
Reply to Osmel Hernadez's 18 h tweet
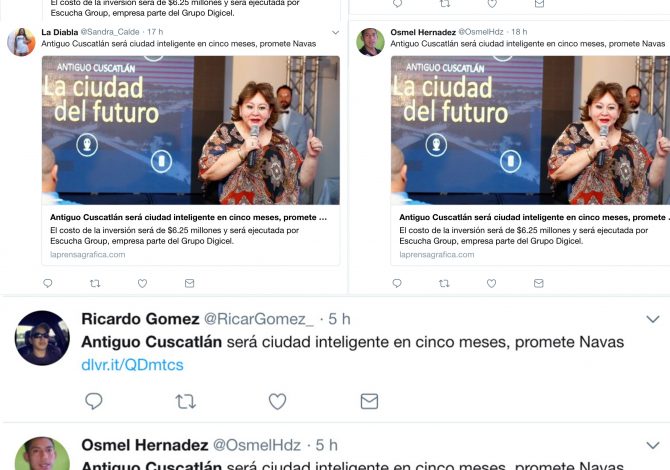tap(397, 283)
